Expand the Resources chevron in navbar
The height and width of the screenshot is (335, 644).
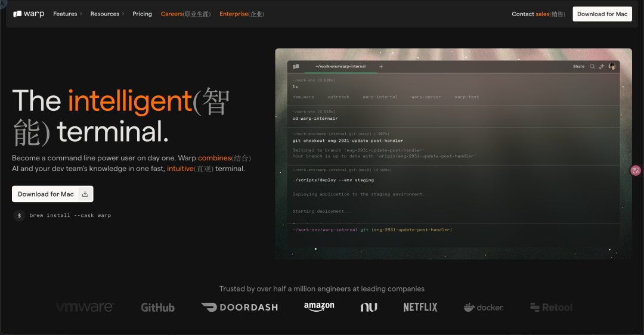click(123, 14)
